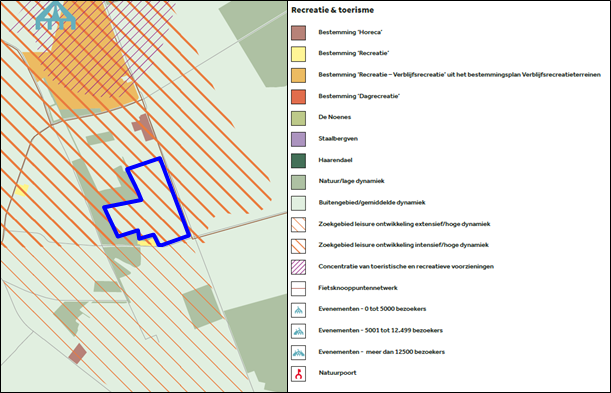
Task: Select the Concentratie van toeristische voorzieningen label
Action: pos(406,266)
